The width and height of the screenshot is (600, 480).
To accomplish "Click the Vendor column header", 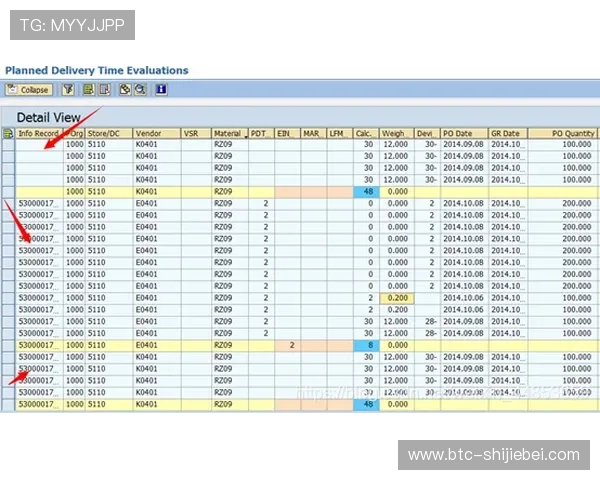I will (147, 132).
